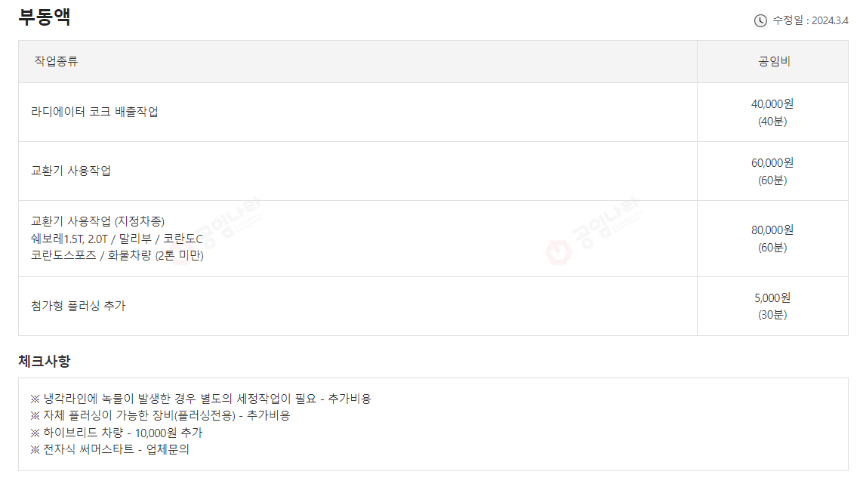Viewport: 860px width, 477px height.
Task: Click the 코란도스포츠 / 화물차량 line
Action: tap(117, 255)
